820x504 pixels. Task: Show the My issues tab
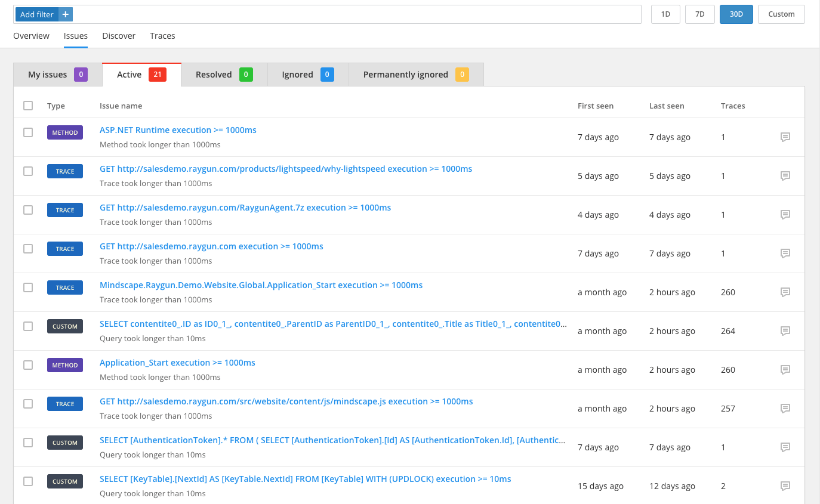click(x=58, y=75)
